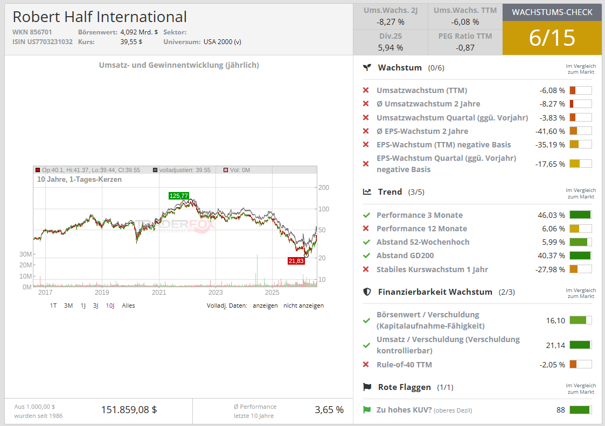Click the 125,77 high price marker
605x426 pixels.
coord(179,196)
